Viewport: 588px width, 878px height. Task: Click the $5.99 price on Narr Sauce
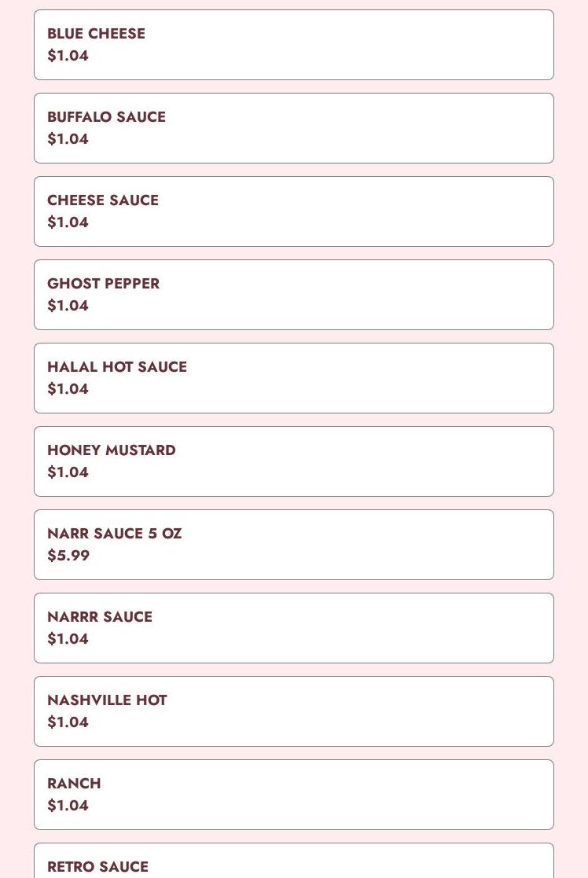(x=68, y=556)
